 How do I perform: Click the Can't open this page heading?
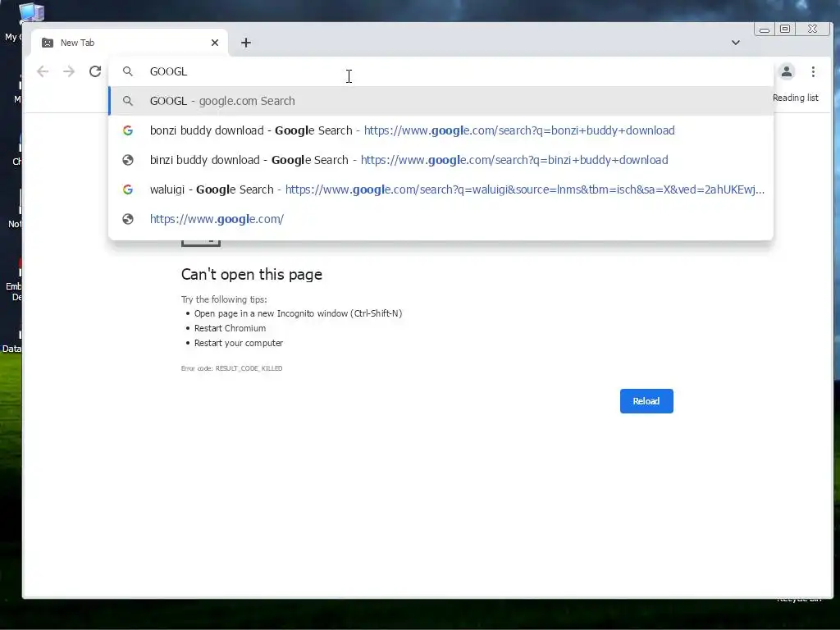[x=252, y=274]
